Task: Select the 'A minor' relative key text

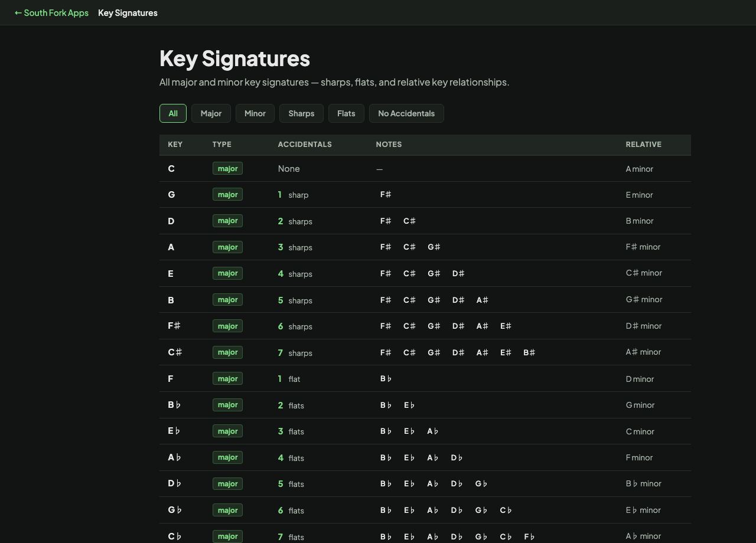Action: click(x=640, y=169)
